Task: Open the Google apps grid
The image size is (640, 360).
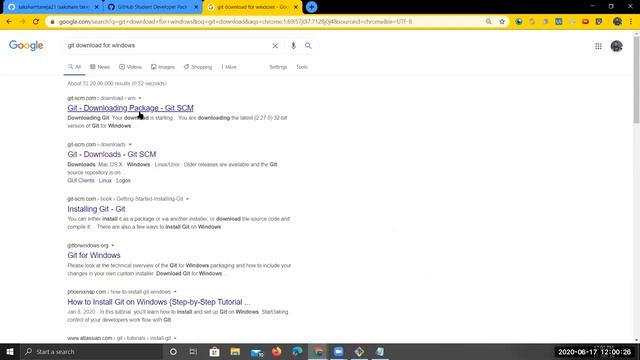Action: tap(598, 46)
